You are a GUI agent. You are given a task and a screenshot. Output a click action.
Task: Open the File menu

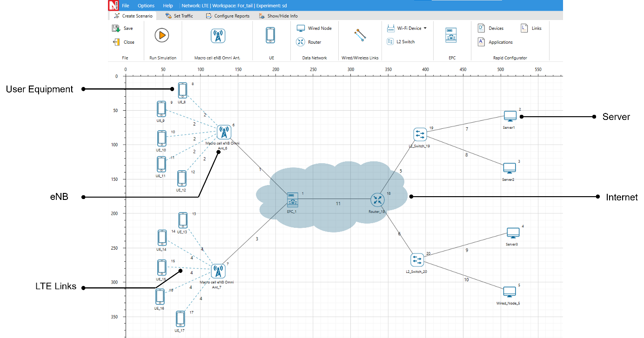126,6
